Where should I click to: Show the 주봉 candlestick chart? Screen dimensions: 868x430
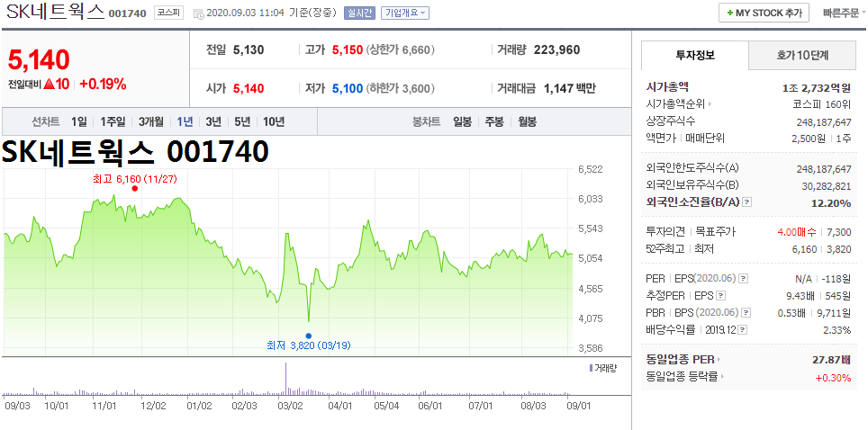coord(494,121)
